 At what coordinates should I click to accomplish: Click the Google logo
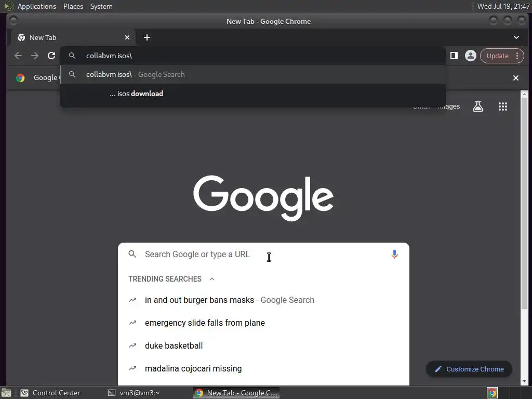click(x=263, y=198)
